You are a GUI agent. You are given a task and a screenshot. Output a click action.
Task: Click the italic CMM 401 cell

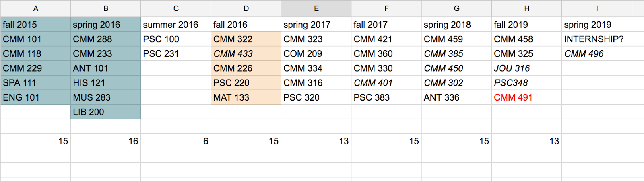click(386, 83)
